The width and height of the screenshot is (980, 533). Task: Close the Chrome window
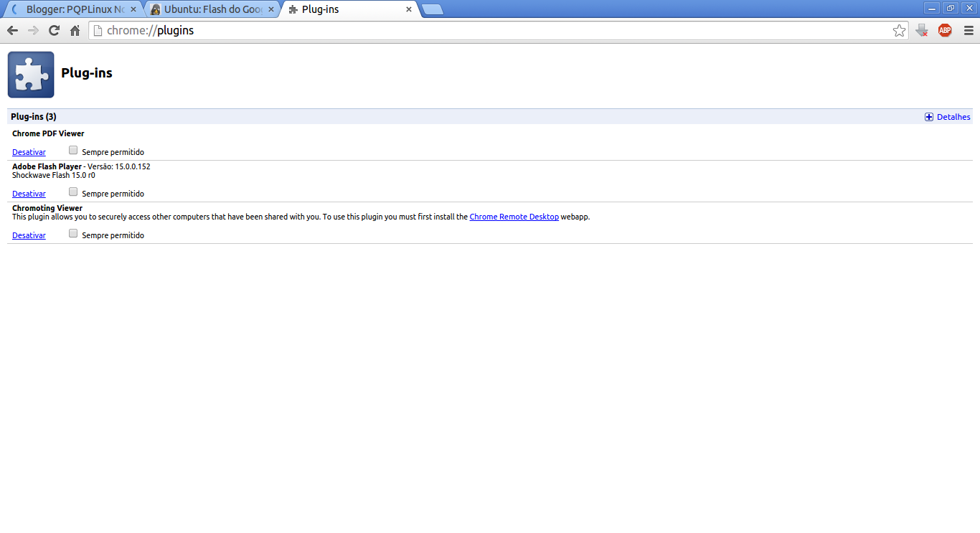click(x=969, y=8)
